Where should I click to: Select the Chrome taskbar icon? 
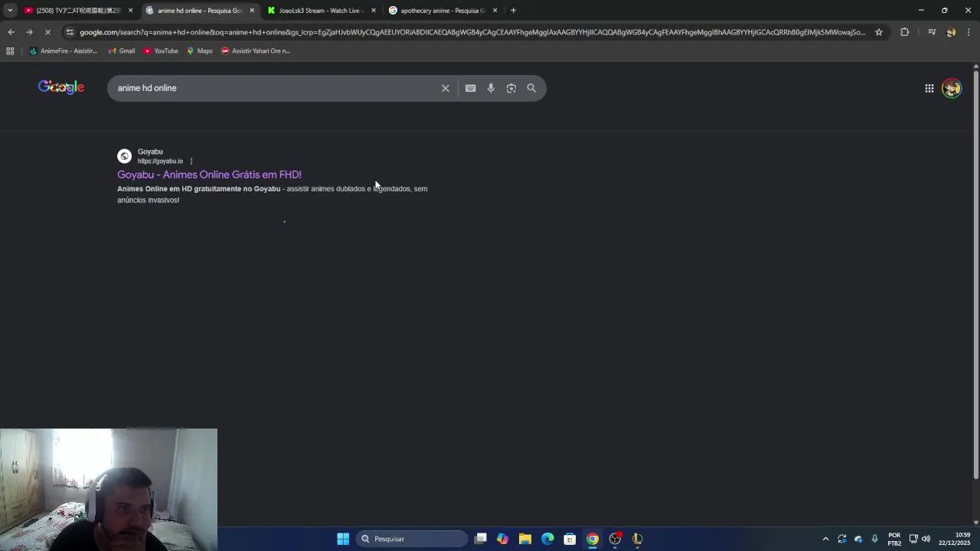tap(593, 539)
